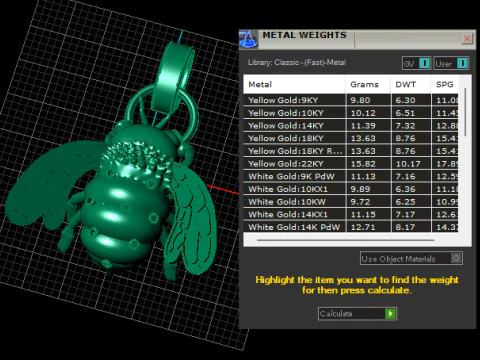
Task: Click the bee's right wing
Action: (x=192, y=220)
